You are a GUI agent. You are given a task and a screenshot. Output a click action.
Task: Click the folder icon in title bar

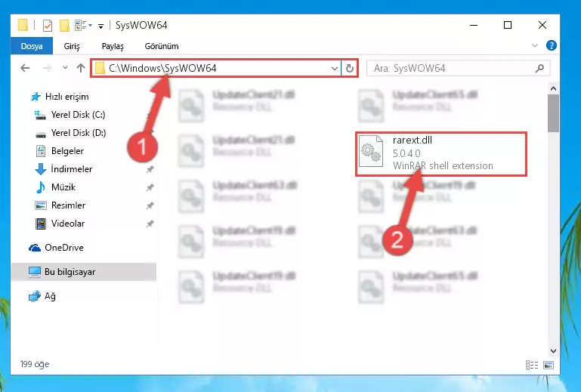point(23,25)
